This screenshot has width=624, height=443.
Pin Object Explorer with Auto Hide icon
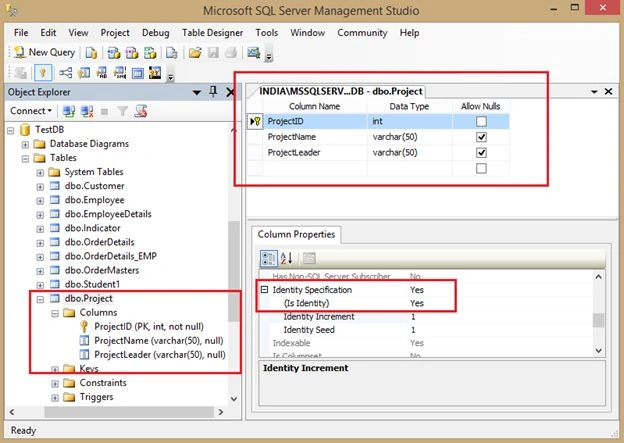[x=213, y=92]
